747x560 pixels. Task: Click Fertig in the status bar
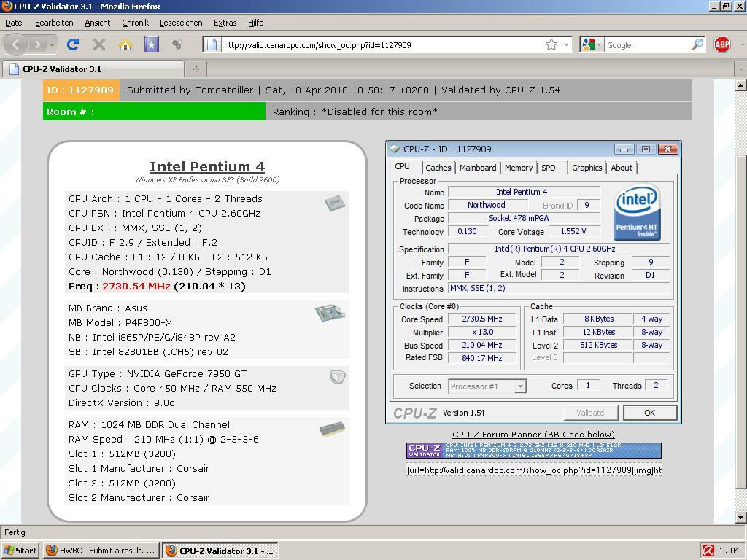pos(15,532)
